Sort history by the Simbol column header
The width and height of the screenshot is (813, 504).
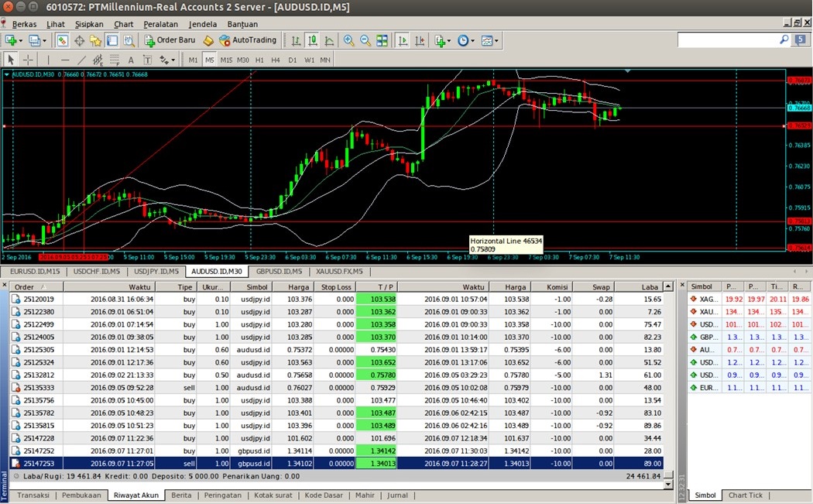click(251, 286)
